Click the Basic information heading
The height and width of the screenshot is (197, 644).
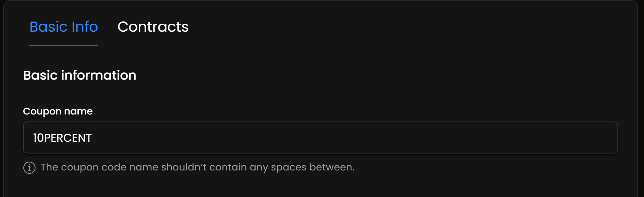80,75
